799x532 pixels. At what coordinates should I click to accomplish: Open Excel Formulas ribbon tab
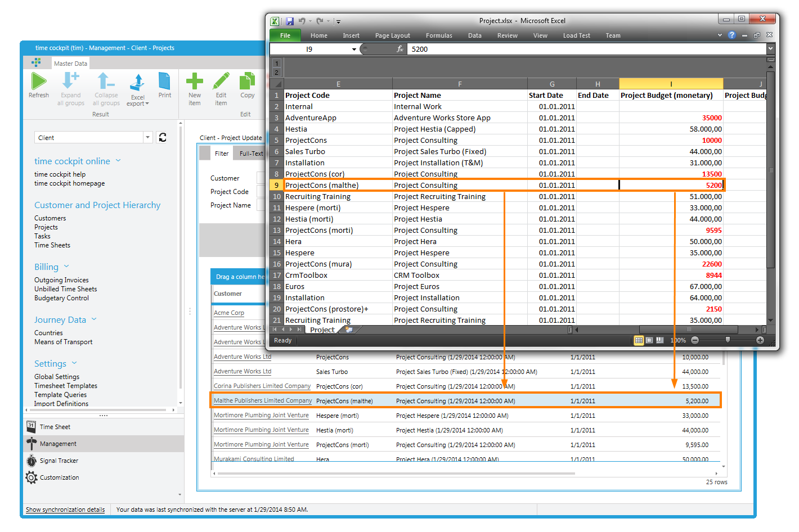point(439,35)
